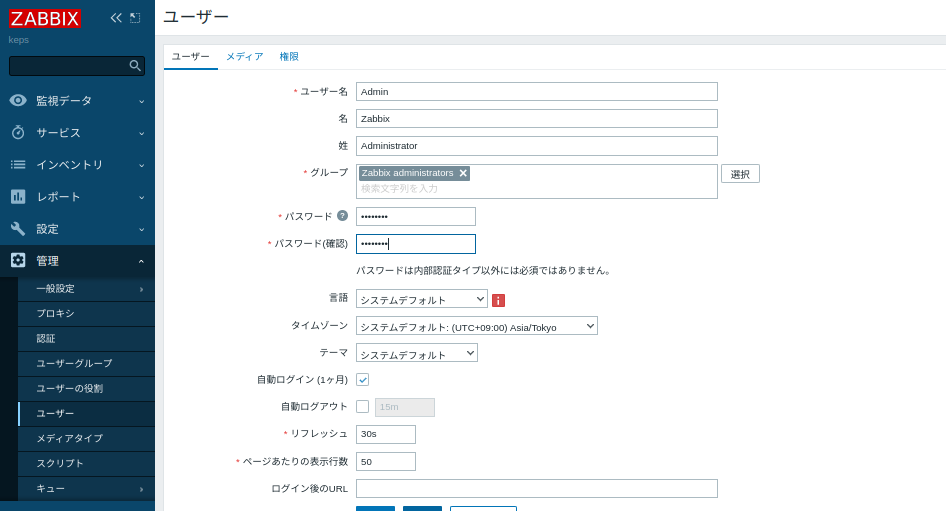
Task: Click the search magnifier icon in sidebar
Action: (x=135, y=65)
